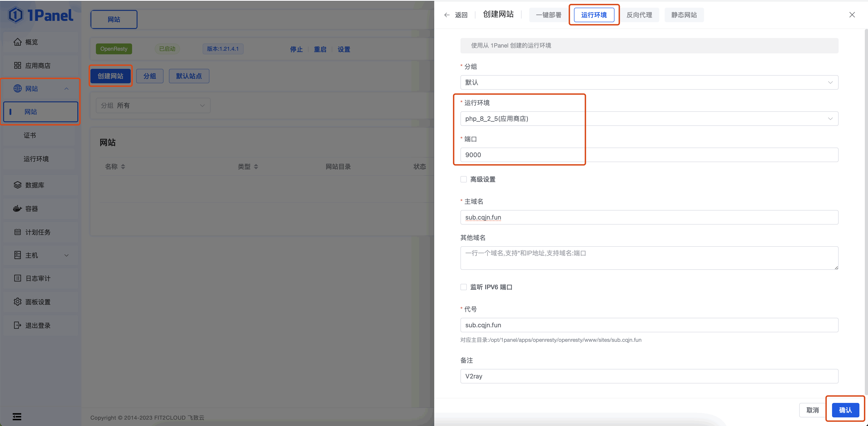
Task: Expand the 主机 sidebar submenu
Action: click(x=66, y=255)
